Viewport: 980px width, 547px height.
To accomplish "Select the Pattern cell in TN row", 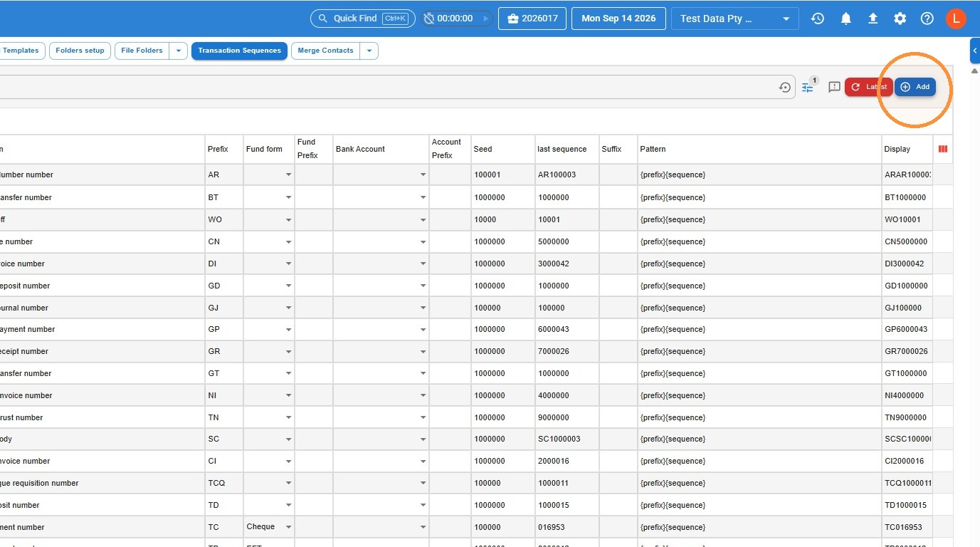I will tap(760, 417).
